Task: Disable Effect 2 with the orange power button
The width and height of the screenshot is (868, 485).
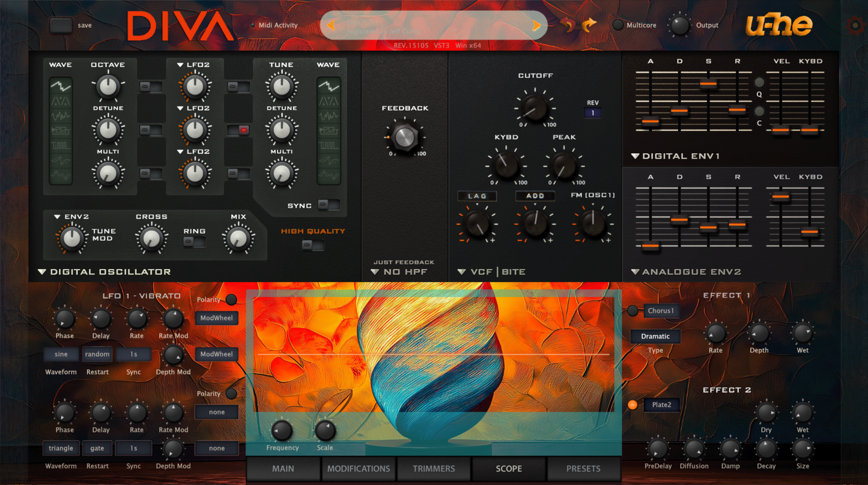Action: coord(633,405)
